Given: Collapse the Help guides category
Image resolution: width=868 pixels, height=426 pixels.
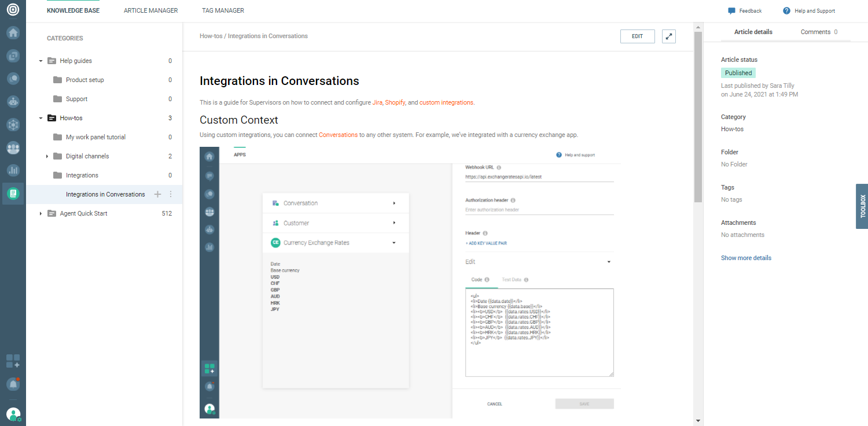Looking at the screenshot, I should click(41, 61).
